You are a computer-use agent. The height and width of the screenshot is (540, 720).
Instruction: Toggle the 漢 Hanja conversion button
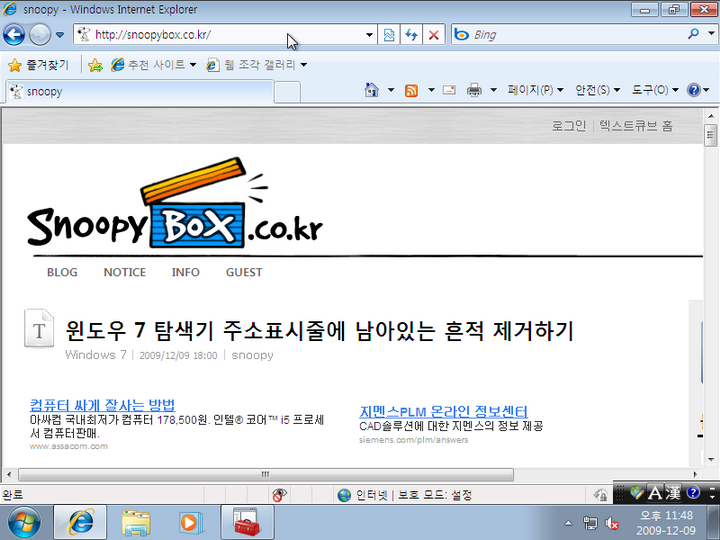pyautogui.click(x=673, y=493)
